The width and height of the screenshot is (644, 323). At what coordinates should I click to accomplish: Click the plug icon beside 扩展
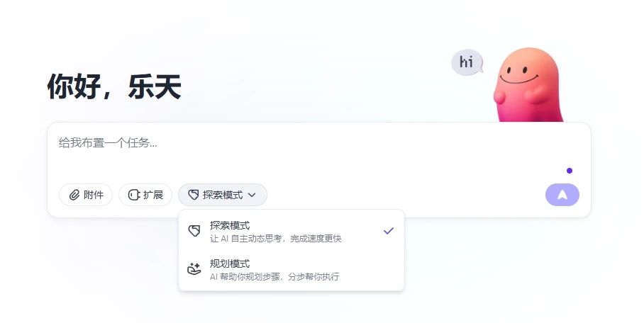[x=134, y=195]
